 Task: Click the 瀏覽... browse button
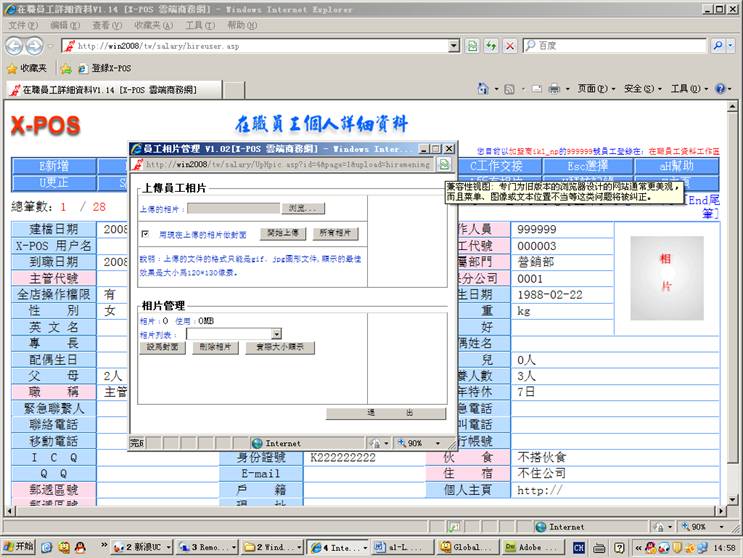click(x=303, y=208)
